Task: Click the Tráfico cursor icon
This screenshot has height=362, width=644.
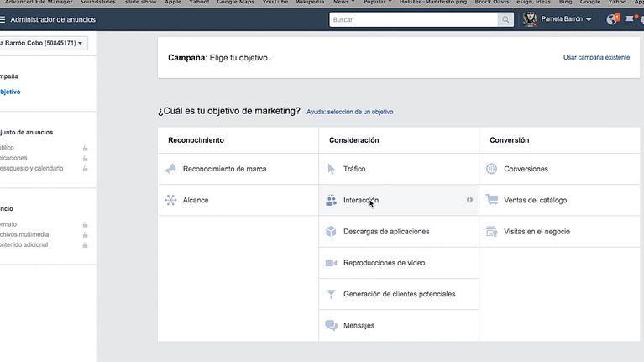Action: tap(331, 169)
